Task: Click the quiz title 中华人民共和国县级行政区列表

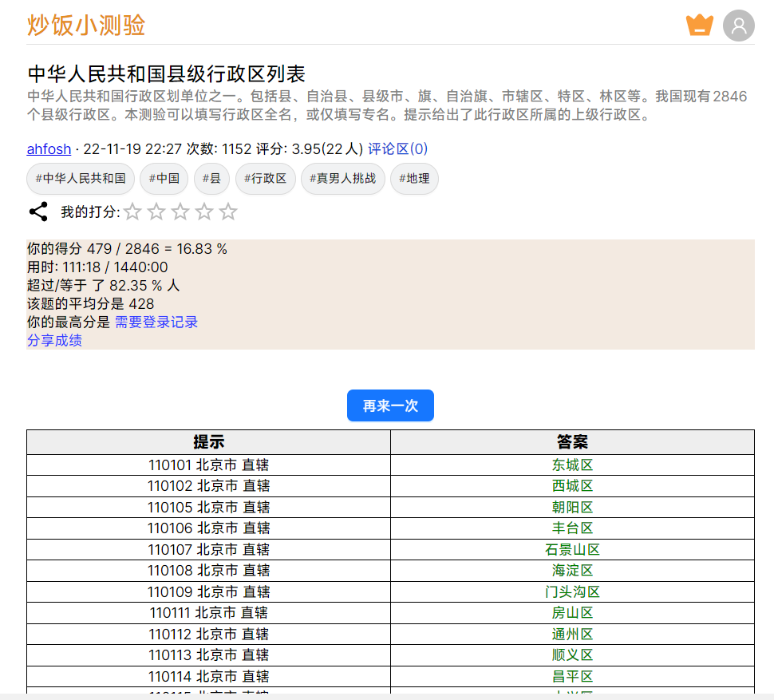Action: point(166,74)
